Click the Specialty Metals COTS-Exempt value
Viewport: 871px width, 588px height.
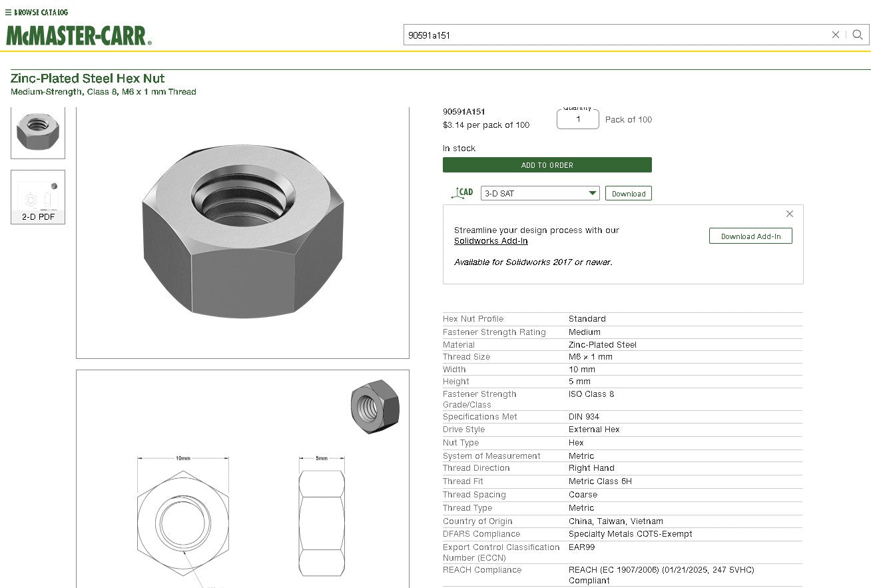coord(631,534)
